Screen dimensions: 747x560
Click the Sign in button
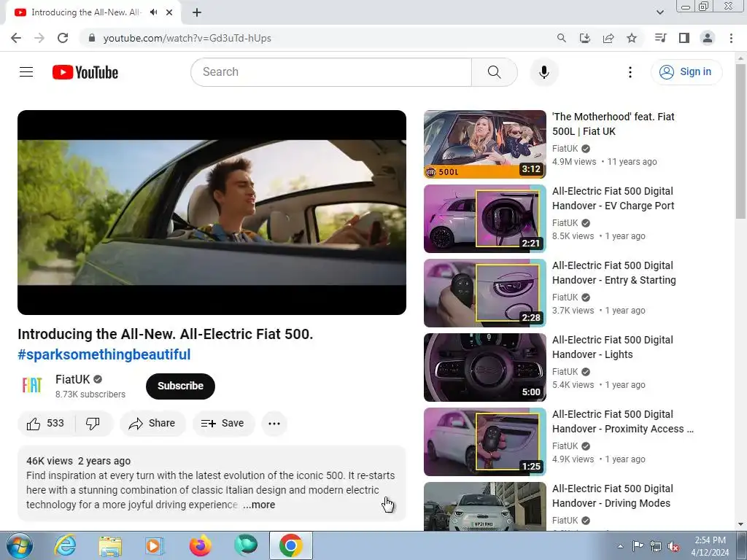(686, 72)
